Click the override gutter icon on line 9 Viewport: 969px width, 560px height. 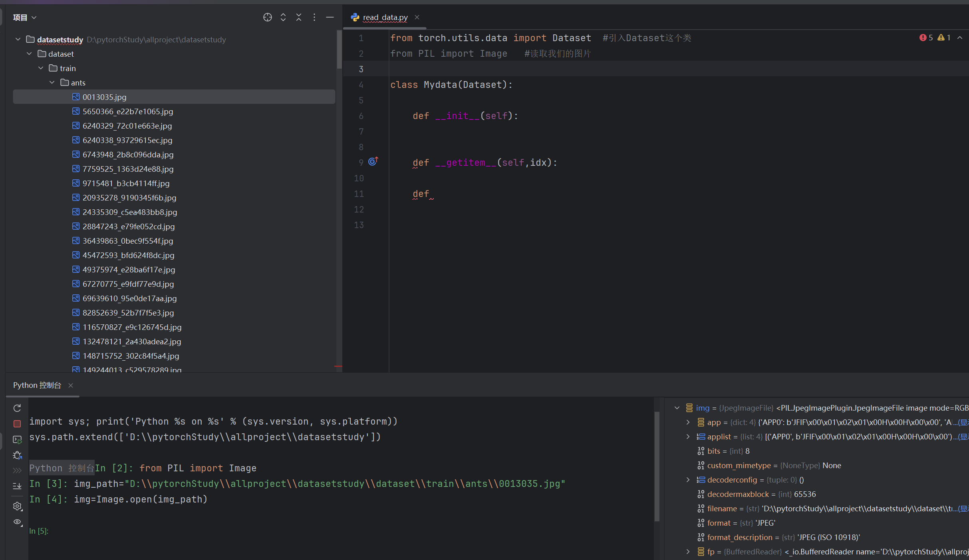(373, 161)
